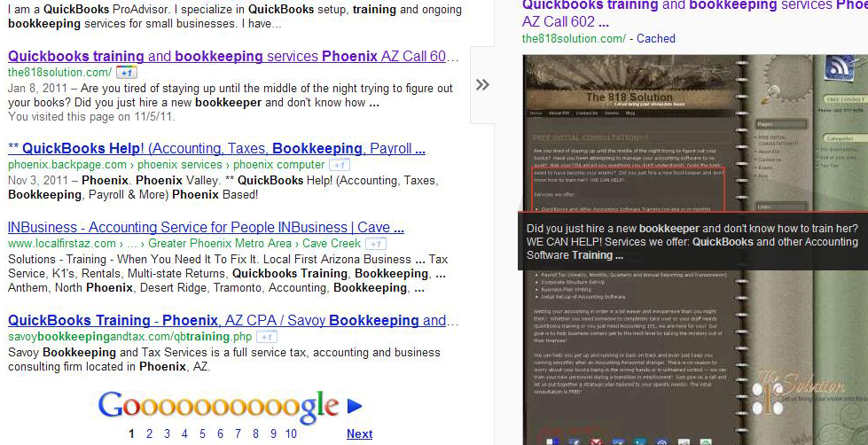Open the 'Quickbooks training and bookkeeping services Phoenix' result

click(233, 56)
